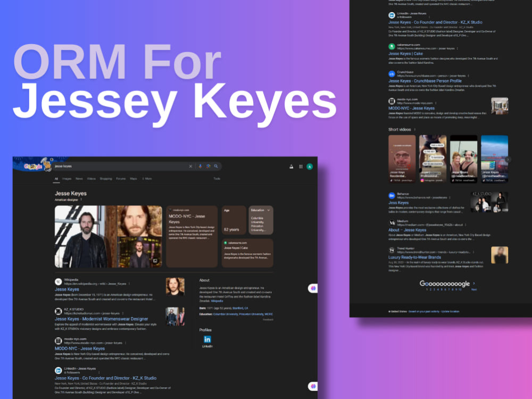Image resolution: width=532 pixels, height=399 pixels.
Task: Open MODO-NYC - Jesse Keyes result in the left window
Action: point(80,348)
